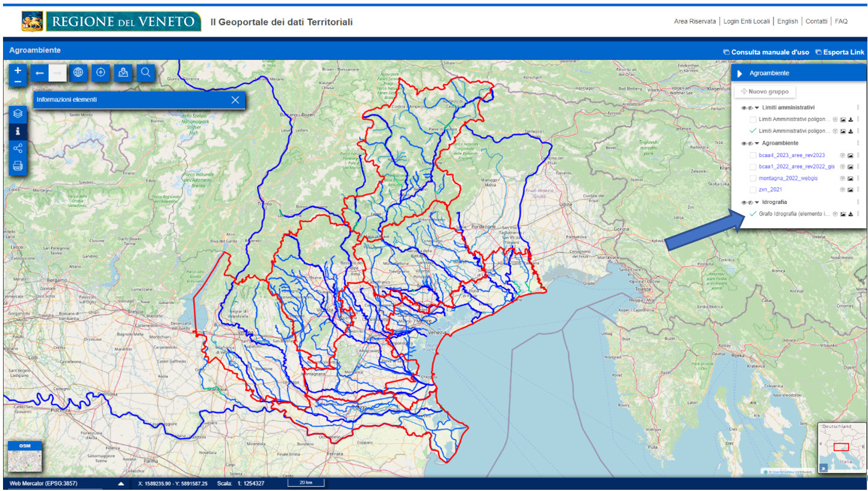Click the geolocation target icon
The height and width of the screenshot is (491, 868).
click(x=101, y=73)
